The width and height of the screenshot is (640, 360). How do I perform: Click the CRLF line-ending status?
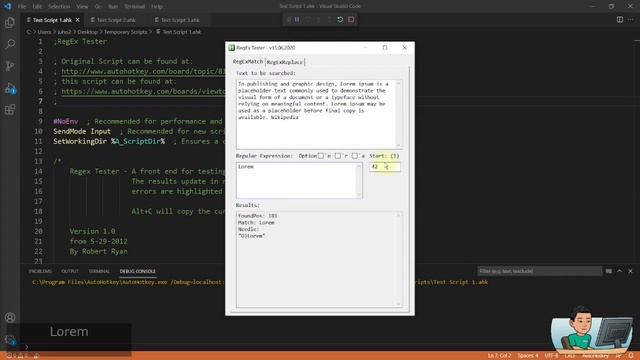(570, 356)
